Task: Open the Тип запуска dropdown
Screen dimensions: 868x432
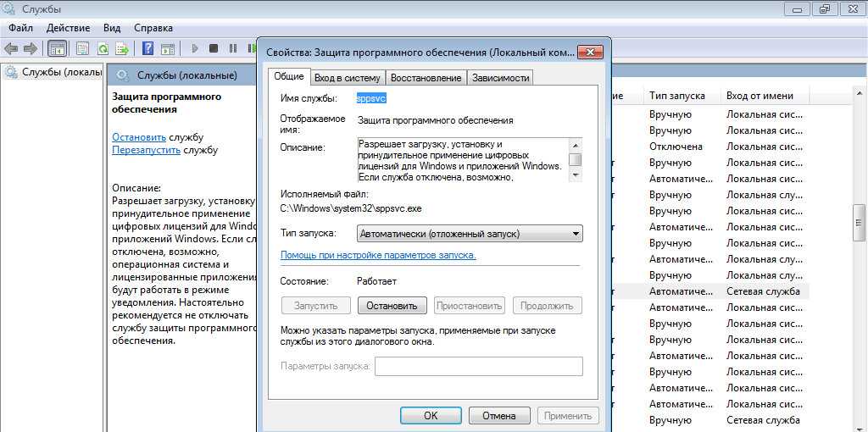Action: (x=470, y=234)
